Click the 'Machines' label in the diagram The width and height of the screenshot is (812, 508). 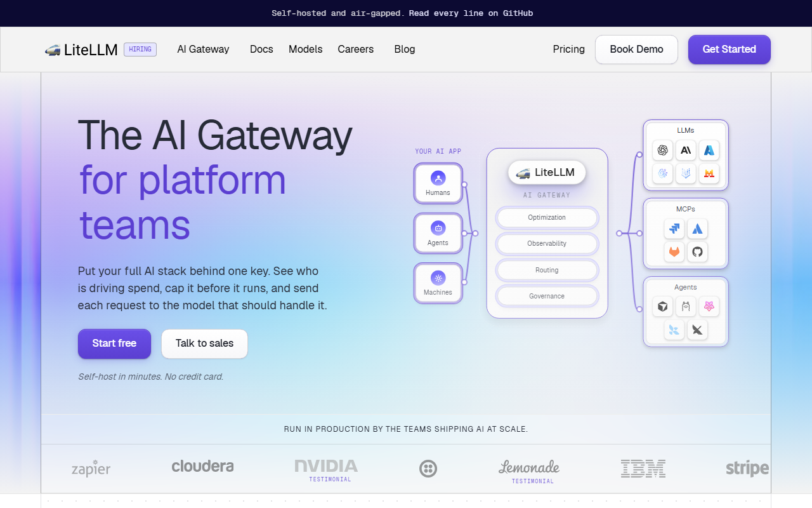coord(438,293)
